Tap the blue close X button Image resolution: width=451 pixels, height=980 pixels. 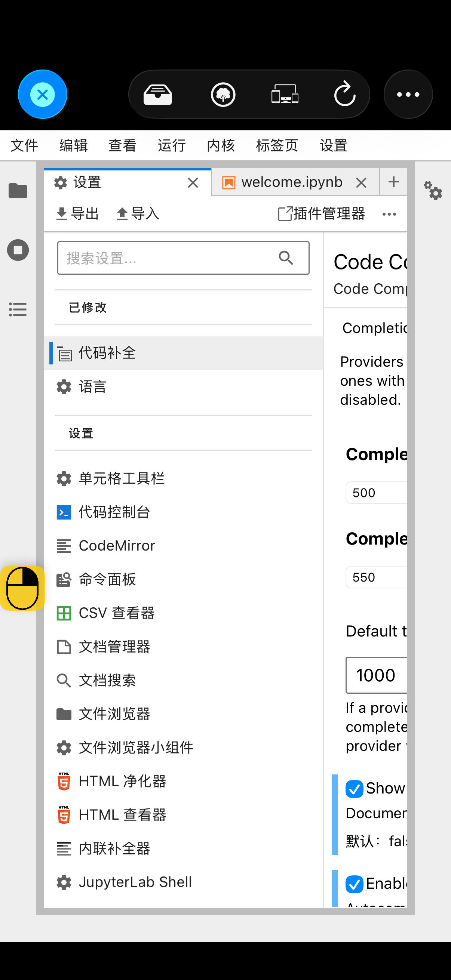pos(43,94)
